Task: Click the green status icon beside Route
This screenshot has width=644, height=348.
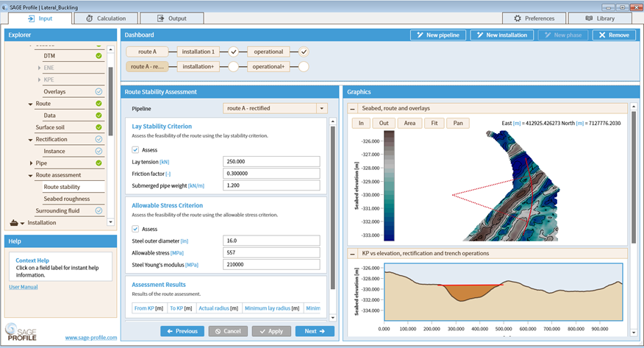Action: pyautogui.click(x=99, y=104)
